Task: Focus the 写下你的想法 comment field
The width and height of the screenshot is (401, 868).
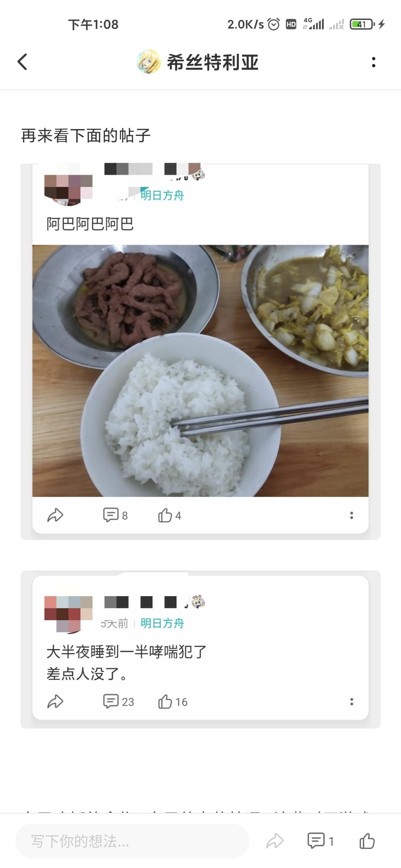Action: click(132, 841)
